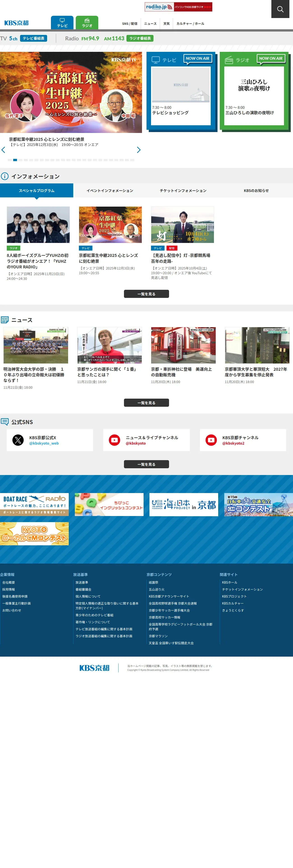The width and height of the screenshot is (293, 868).
Task: Open 自転車交通安全CMコンテスト banner
Action: coord(258,505)
